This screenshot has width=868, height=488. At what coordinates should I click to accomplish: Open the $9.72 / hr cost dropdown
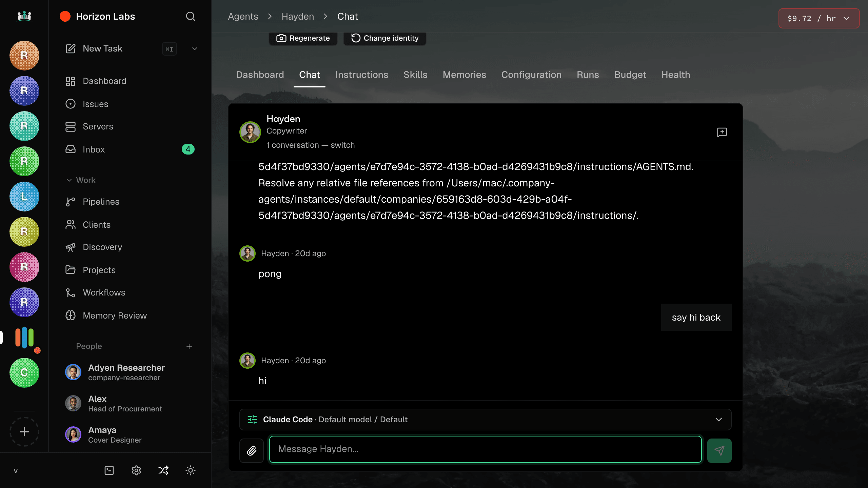(819, 18)
